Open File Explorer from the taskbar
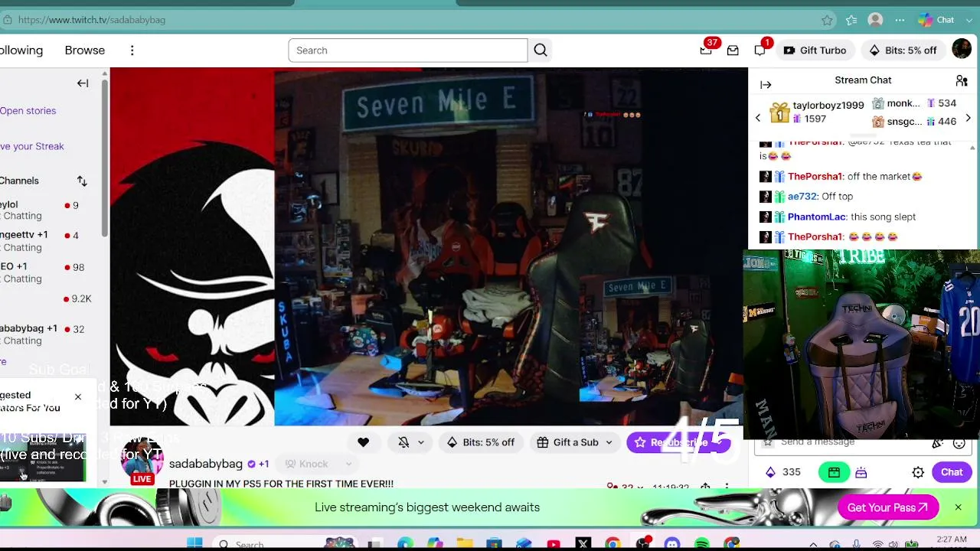980x551 pixels. (465, 543)
